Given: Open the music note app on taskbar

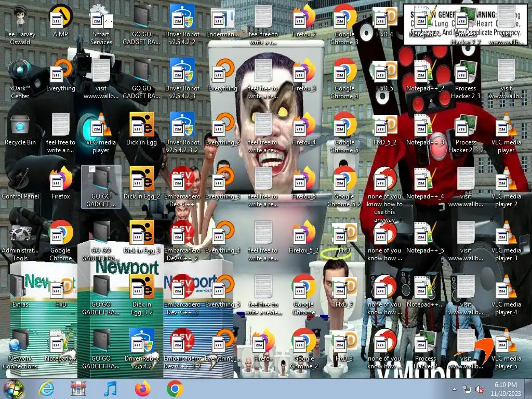Looking at the screenshot, I should click(x=111, y=389).
